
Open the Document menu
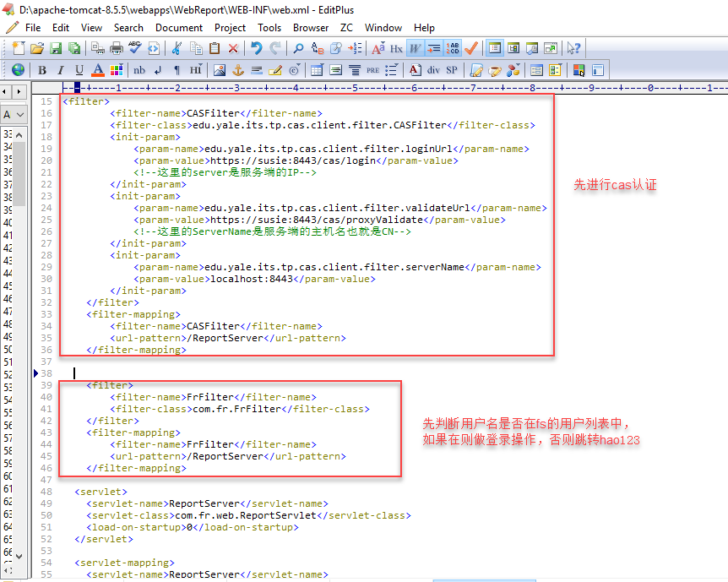179,28
